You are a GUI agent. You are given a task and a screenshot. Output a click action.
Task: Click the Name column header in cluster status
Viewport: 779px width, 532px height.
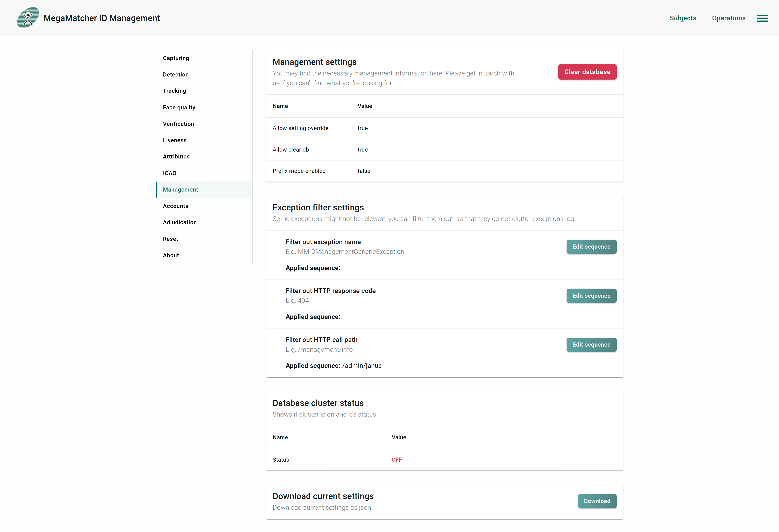tap(280, 437)
